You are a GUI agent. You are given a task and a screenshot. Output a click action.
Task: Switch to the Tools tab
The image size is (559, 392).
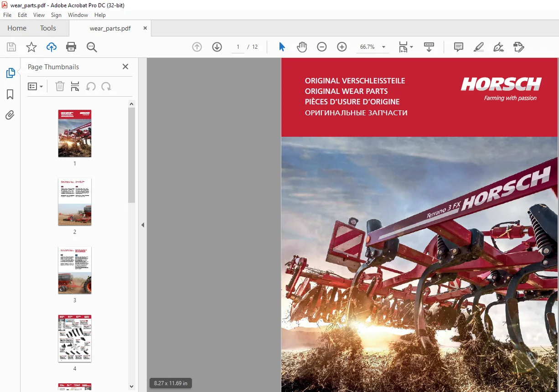pos(48,28)
